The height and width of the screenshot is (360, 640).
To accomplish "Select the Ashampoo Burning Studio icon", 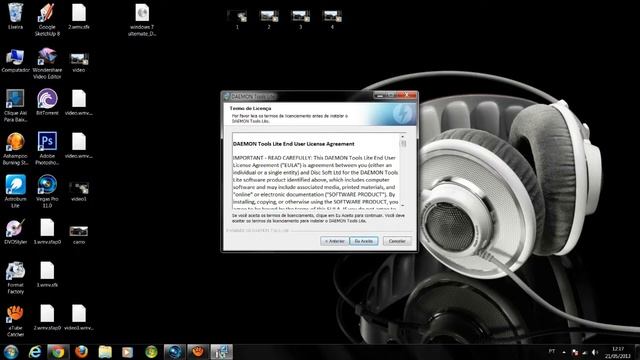I will [x=16, y=149].
